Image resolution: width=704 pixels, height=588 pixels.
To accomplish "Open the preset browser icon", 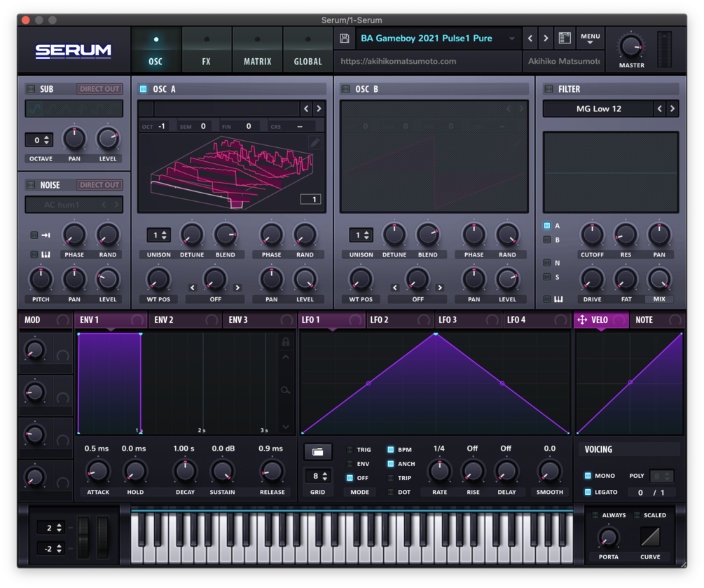I will tap(565, 38).
